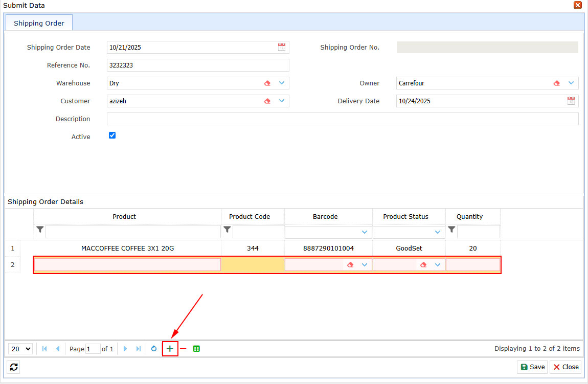Go to the next page arrow in pager
Viewport: 588px width, 384px height.
coord(125,349)
